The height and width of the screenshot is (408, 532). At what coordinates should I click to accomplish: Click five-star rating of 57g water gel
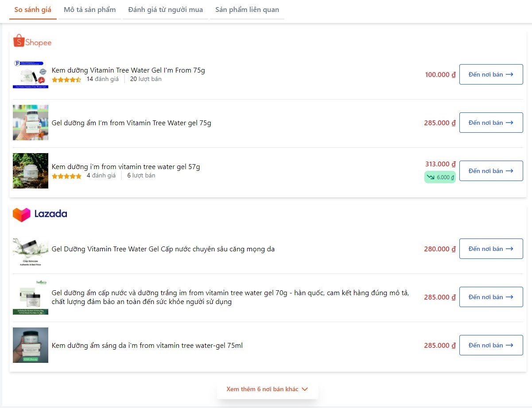point(66,176)
